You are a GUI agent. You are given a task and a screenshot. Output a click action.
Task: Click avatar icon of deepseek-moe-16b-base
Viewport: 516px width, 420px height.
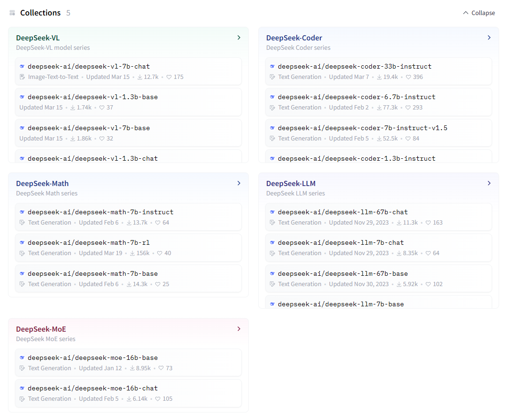[22, 358]
